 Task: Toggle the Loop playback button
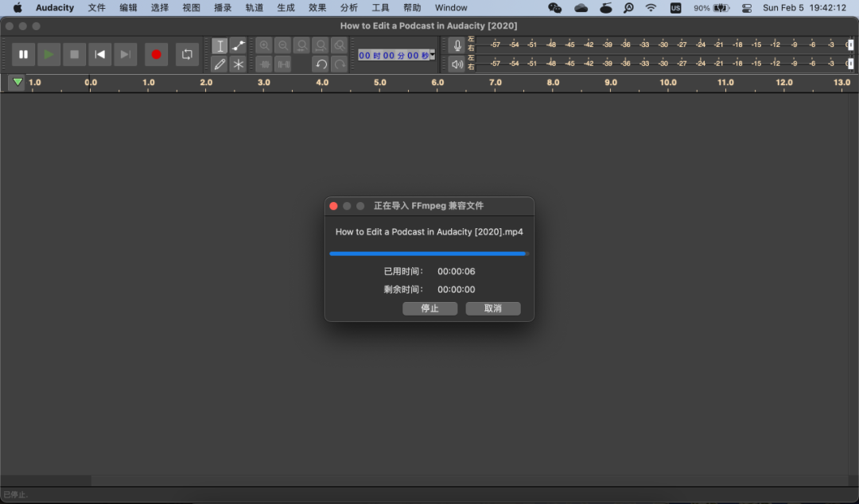coord(187,54)
